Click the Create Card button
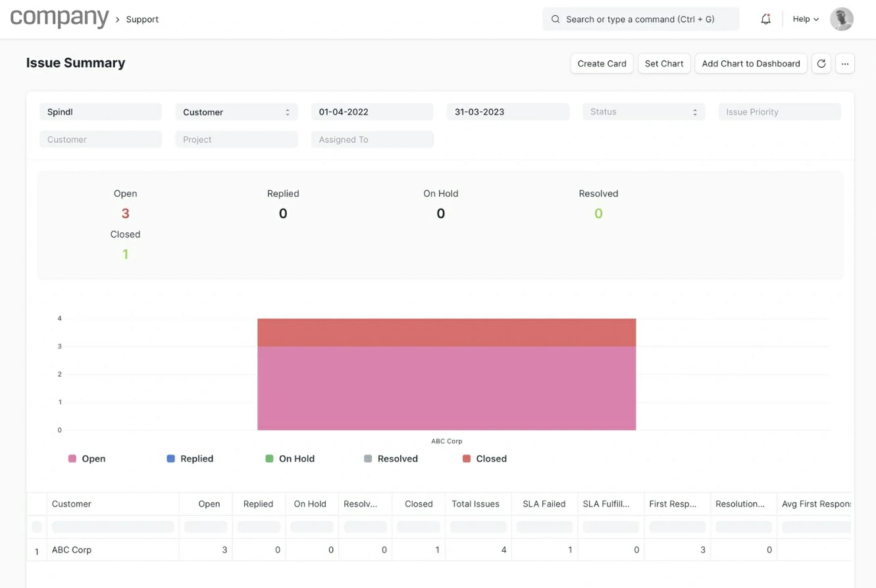 pyautogui.click(x=602, y=64)
